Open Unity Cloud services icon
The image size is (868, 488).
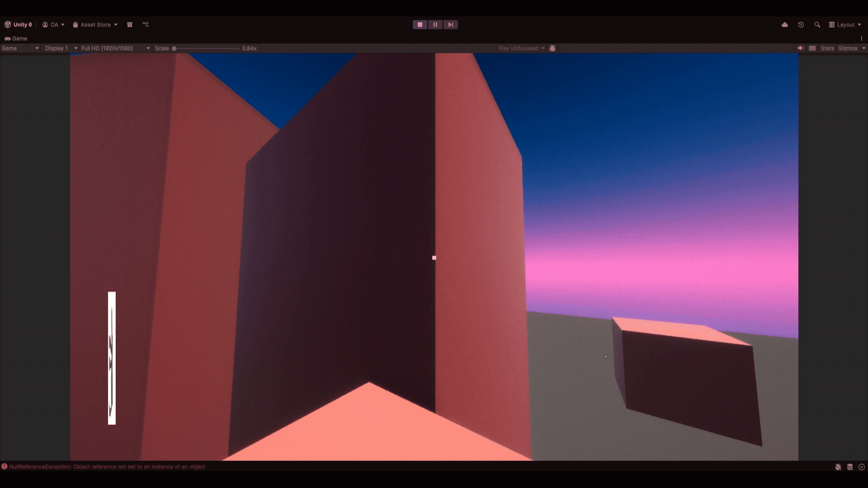785,25
